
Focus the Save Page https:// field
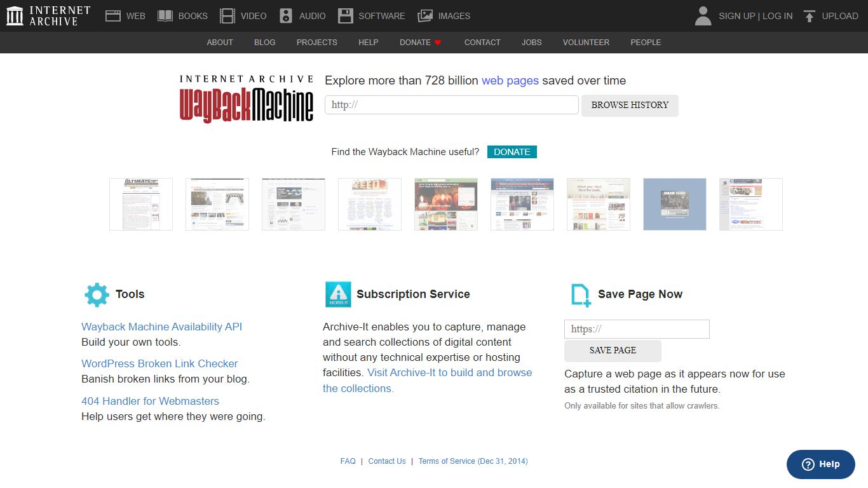pyautogui.click(x=637, y=329)
